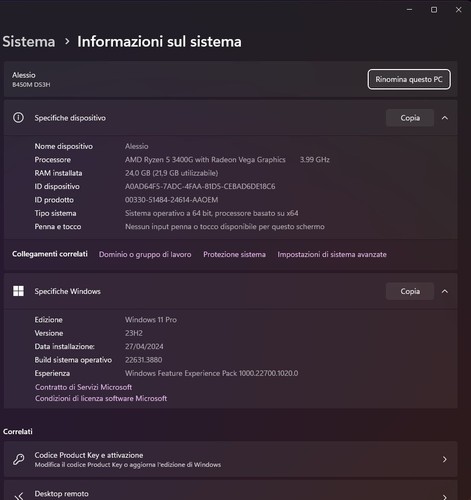Close the Settings window
The image size is (471, 500).
pyautogui.click(x=458, y=10)
